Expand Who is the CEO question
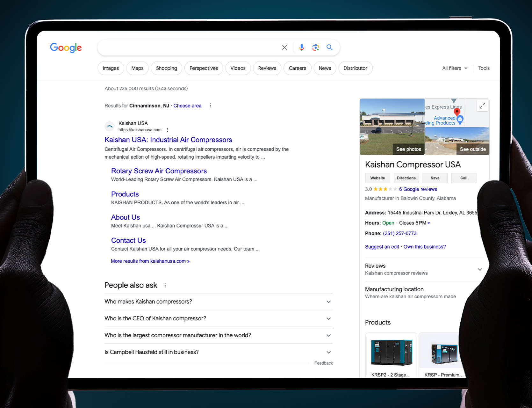 (x=219, y=318)
